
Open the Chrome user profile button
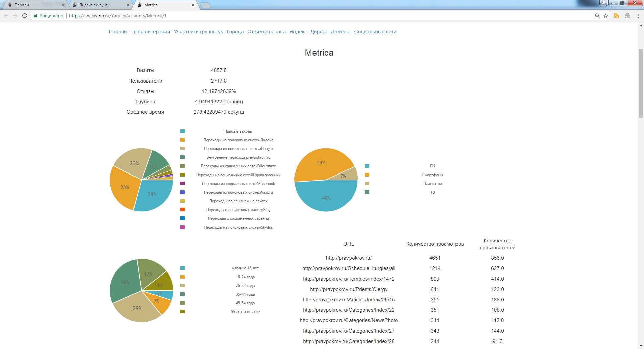[x=603, y=3]
